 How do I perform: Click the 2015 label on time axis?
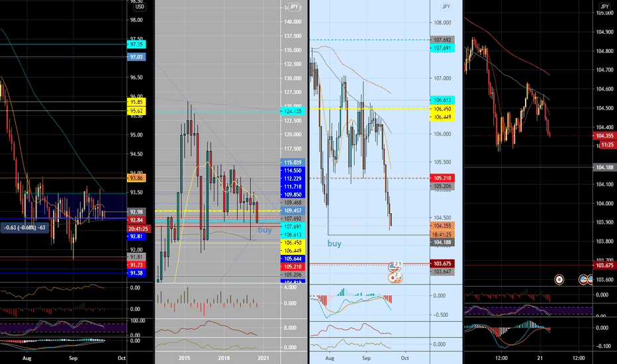184,358
